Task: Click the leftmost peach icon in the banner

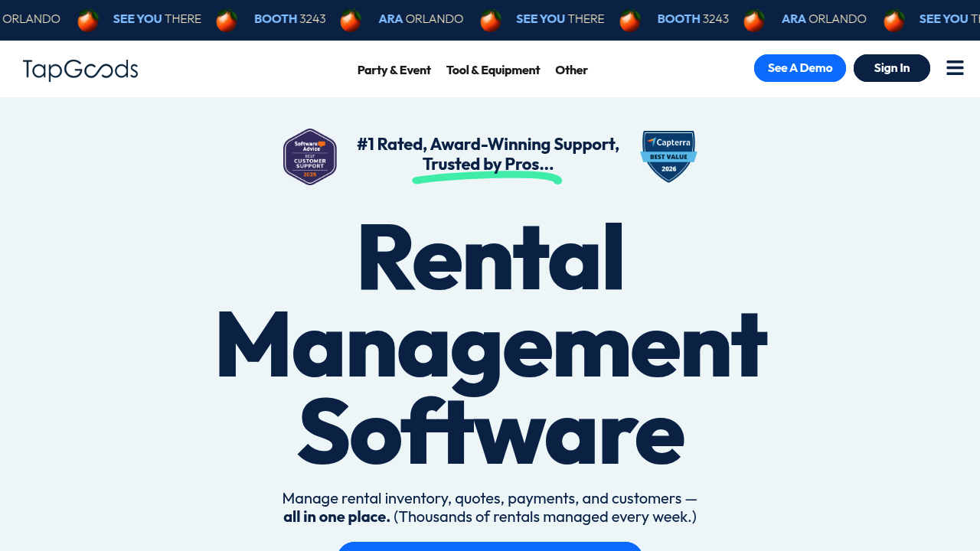Action: [87, 18]
